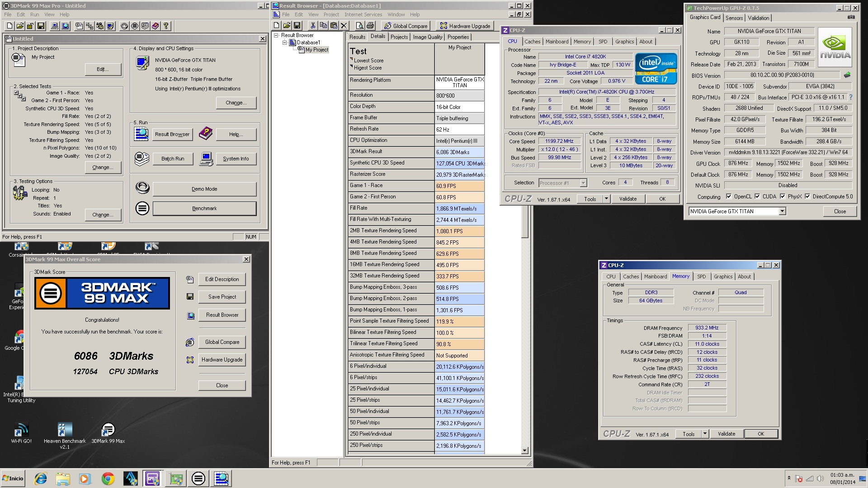
Task: Toggle CUDA checkbox in GPU-Z
Action: (x=757, y=196)
